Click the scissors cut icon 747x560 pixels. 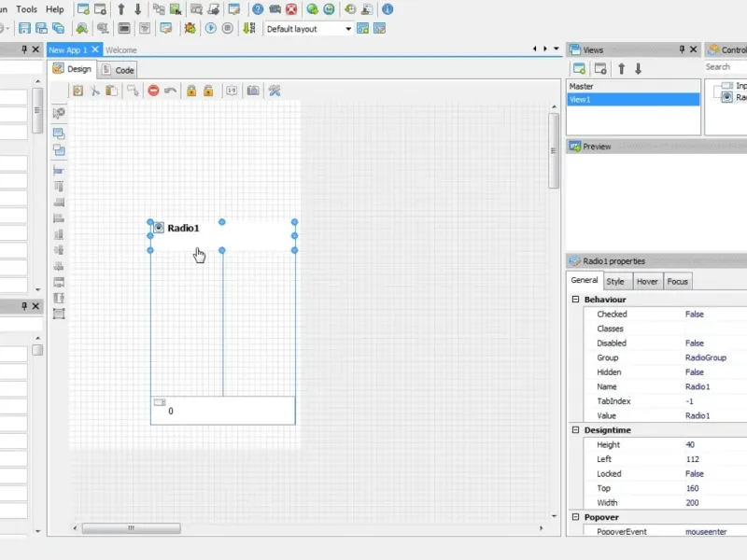[x=94, y=91]
